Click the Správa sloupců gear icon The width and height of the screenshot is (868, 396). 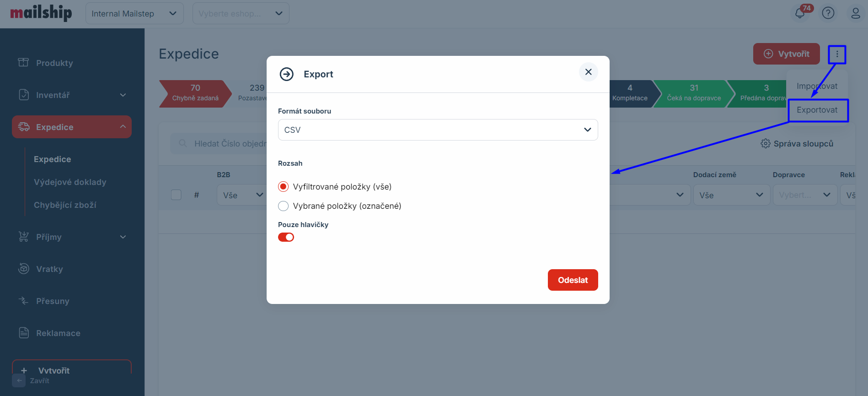pos(765,144)
